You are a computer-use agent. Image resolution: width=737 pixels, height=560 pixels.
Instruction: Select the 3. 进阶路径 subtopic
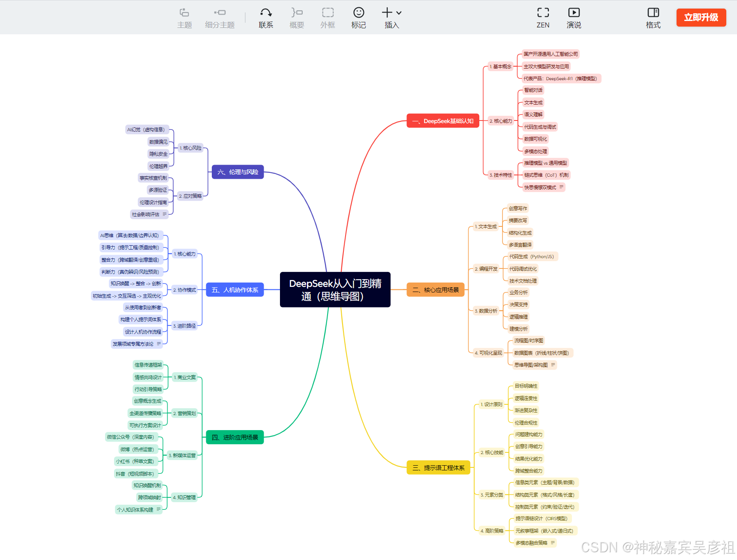(184, 326)
